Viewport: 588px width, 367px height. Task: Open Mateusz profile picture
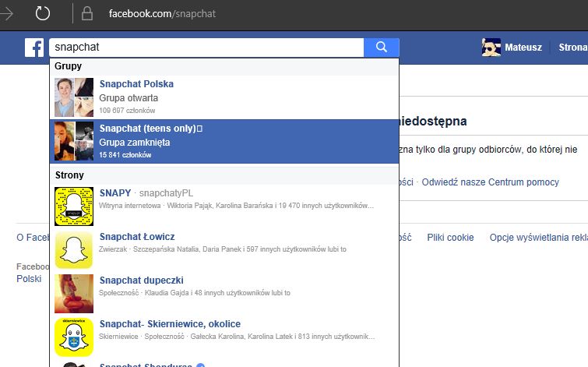(x=491, y=48)
